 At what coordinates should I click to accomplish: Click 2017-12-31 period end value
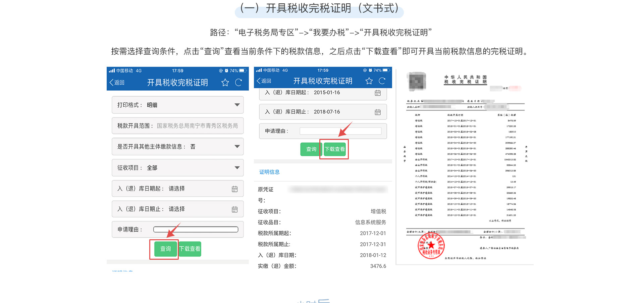pos(373,245)
